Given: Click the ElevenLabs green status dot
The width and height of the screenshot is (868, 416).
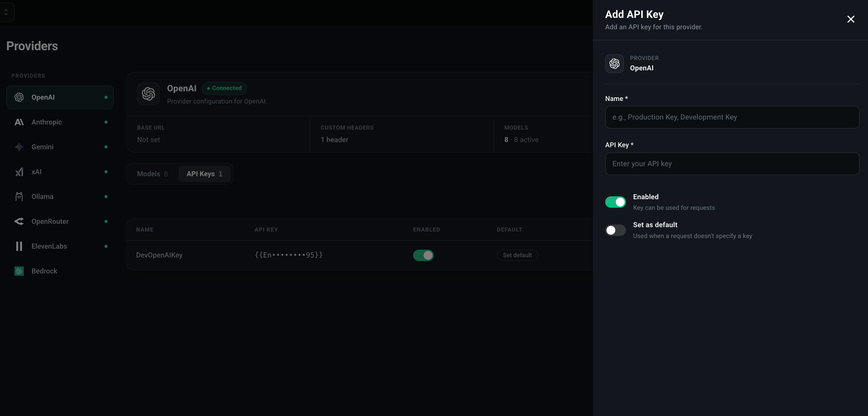Looking at the screenshot, I should 106,247.
